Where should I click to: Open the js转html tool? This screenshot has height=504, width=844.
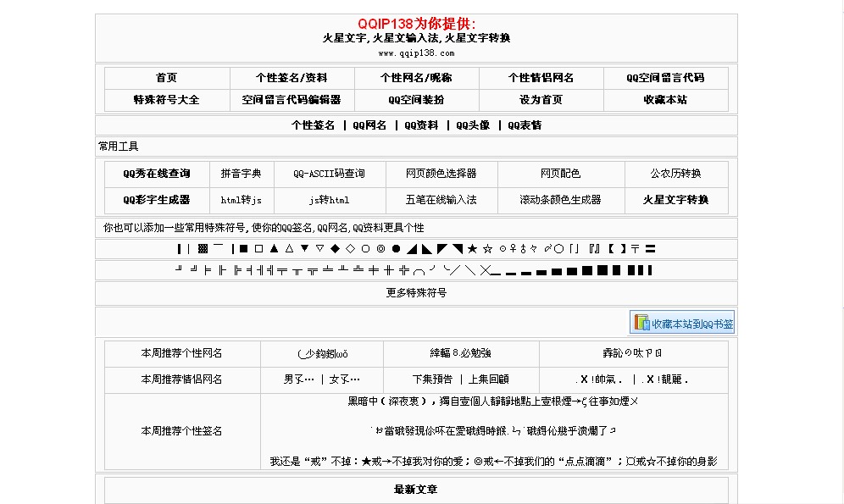coord(329,200)
